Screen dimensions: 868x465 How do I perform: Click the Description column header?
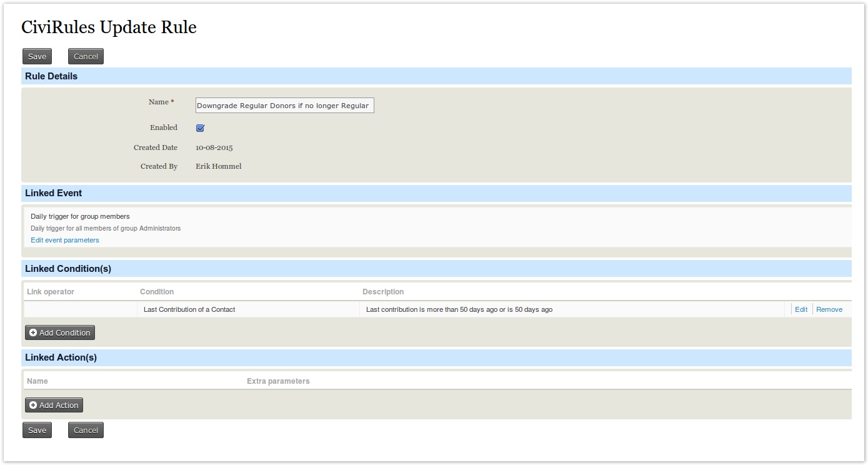383,292
